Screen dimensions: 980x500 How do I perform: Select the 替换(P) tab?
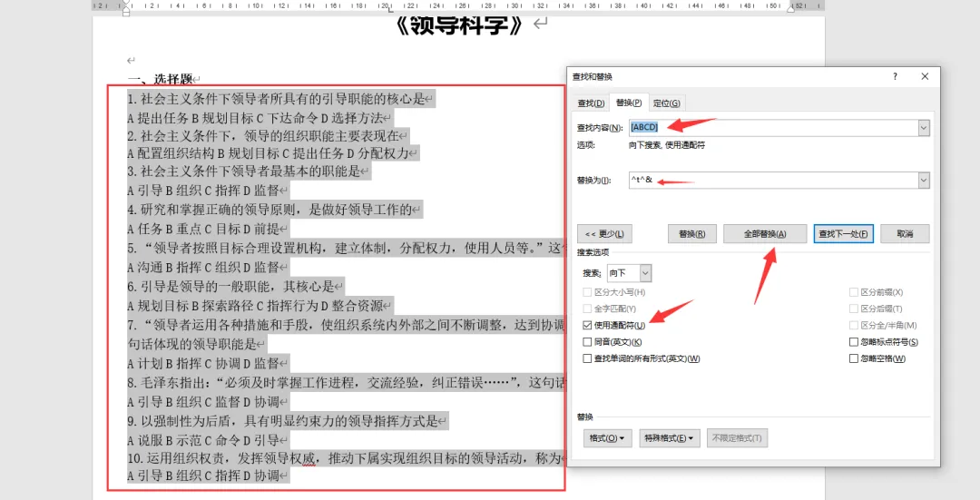pos(629,103)
